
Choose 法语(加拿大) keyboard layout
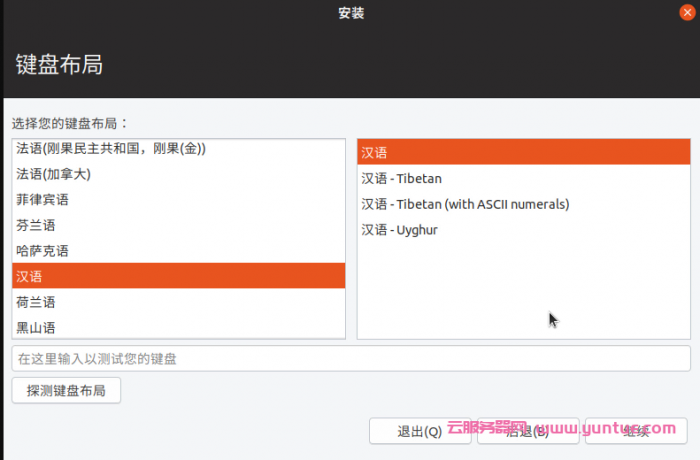(x=54, y=174)
